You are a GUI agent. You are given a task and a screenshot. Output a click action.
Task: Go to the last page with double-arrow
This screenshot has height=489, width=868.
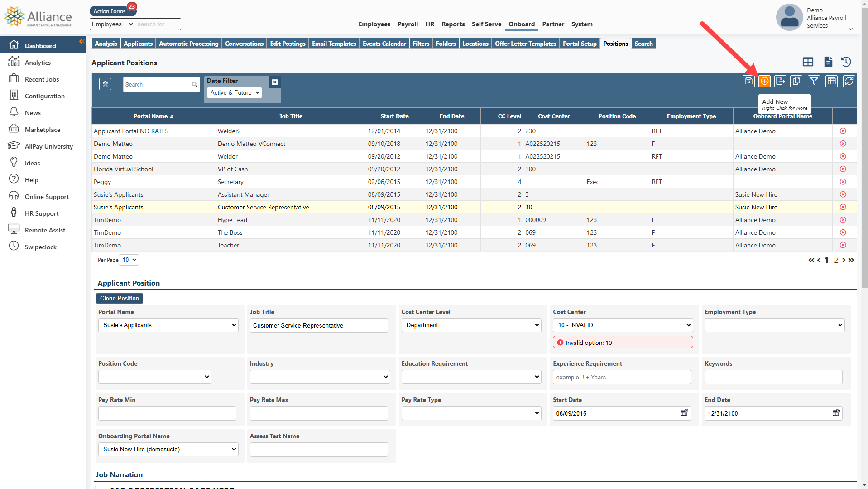pyautogui.click(x=851, y=260)
